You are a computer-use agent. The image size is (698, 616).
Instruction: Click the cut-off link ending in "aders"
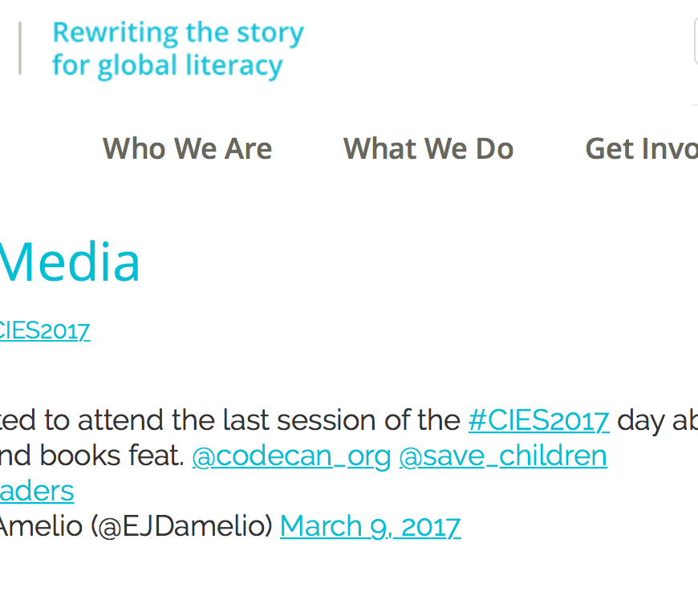(x=37, y=491)
